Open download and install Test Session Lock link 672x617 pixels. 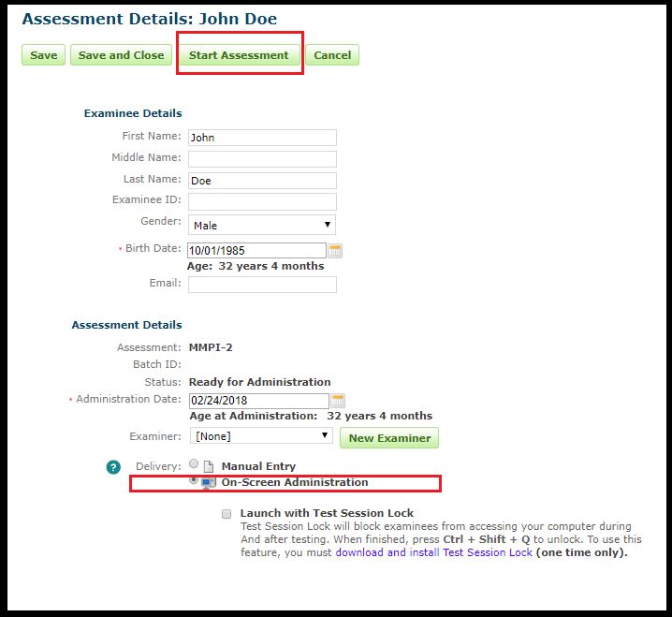[433, 552]
